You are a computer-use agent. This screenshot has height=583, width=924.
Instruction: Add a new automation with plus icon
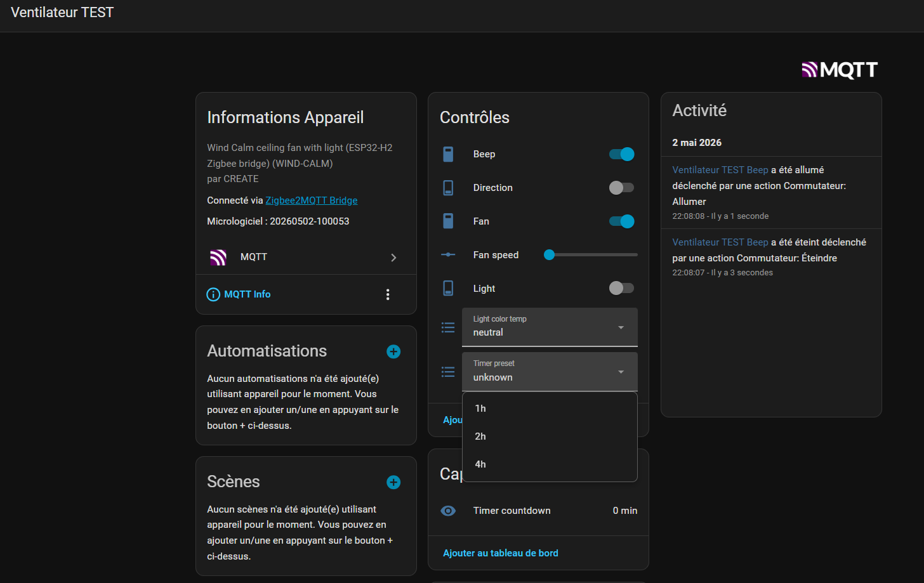(x=393, y=351)
